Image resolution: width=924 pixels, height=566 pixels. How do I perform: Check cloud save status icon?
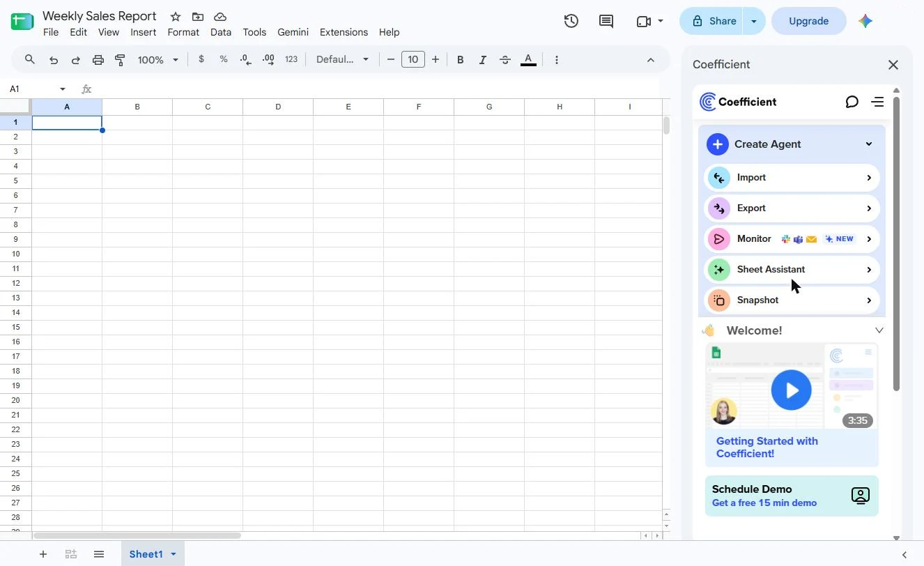coord(220,17)
